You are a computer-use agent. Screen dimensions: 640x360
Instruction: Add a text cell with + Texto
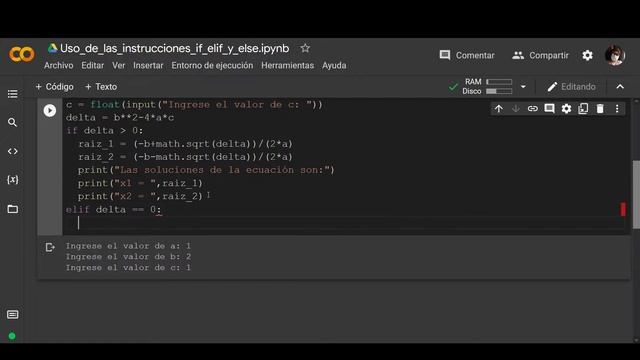pyautogui.click(x=101, y=87)
